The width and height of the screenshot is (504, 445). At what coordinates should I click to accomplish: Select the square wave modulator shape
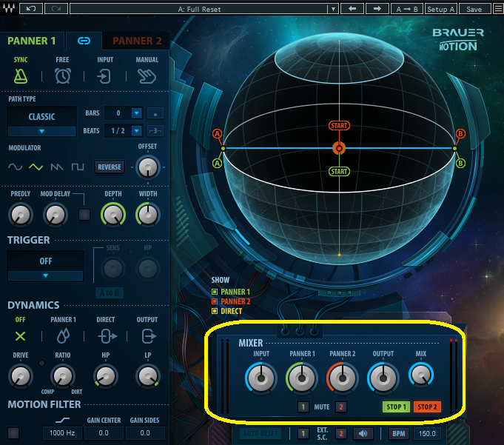[77, 167]
